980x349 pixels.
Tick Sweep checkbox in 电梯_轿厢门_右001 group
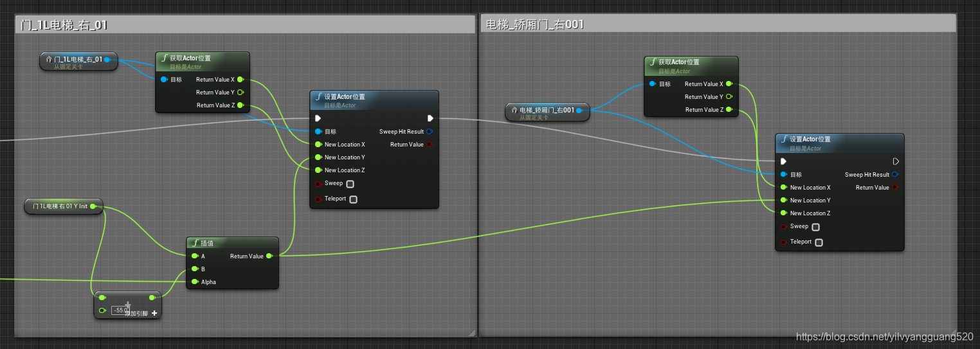click(x=815, y=227)
